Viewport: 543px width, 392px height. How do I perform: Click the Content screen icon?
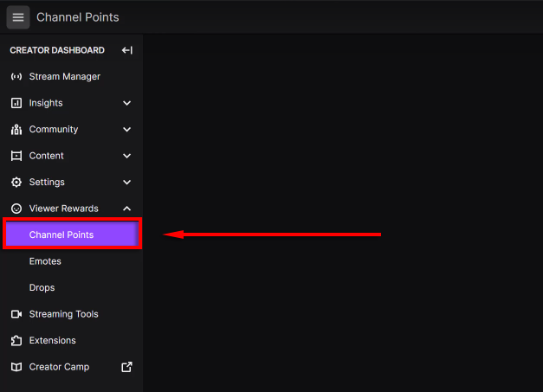16,156
